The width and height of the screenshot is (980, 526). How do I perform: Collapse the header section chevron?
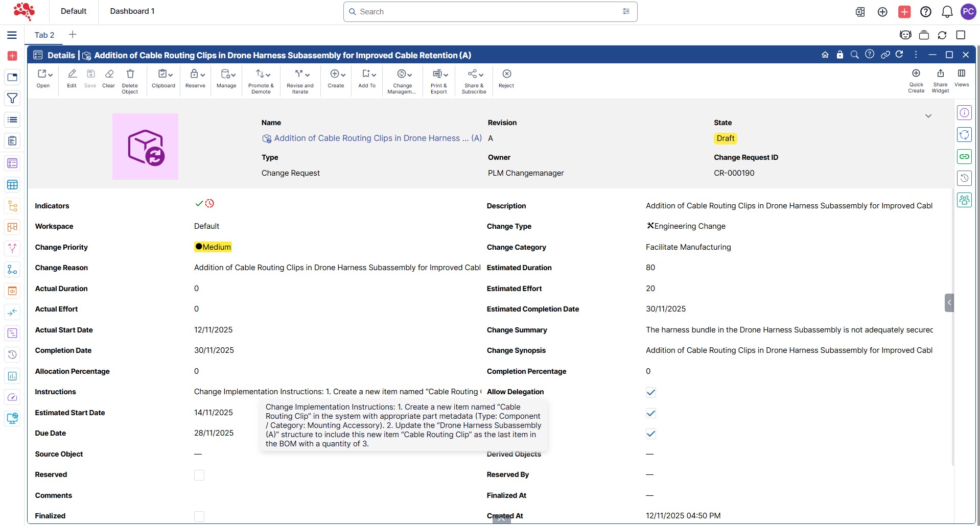(x=928, y=116)
